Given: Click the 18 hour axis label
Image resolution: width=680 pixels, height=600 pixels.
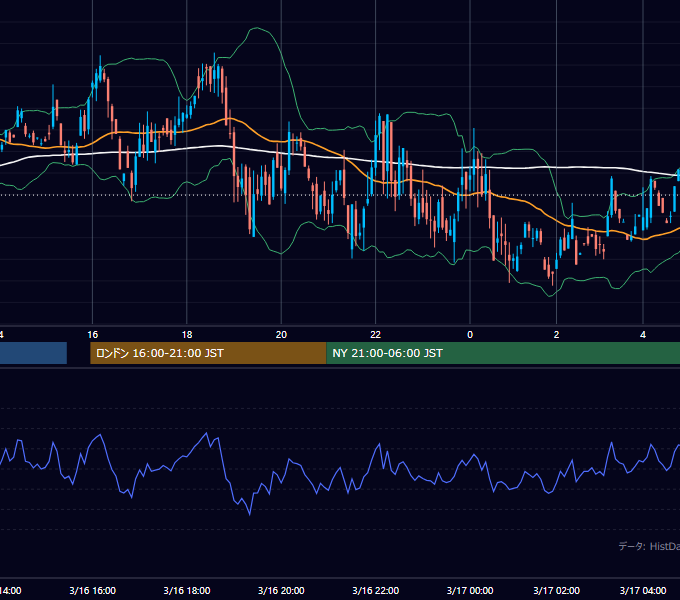Looking at the screenshot, I should tap(187, 335).
